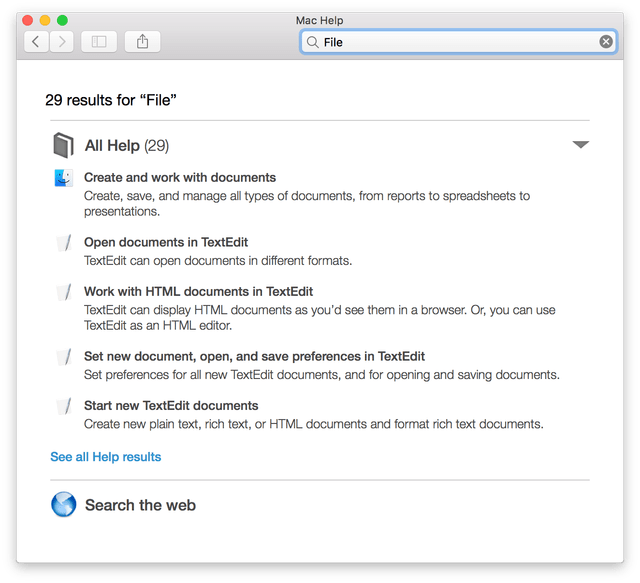Click the forward navigation arrow
Image resolution: width=640 pixels, height=583 pixels.
tap(62, 42)
